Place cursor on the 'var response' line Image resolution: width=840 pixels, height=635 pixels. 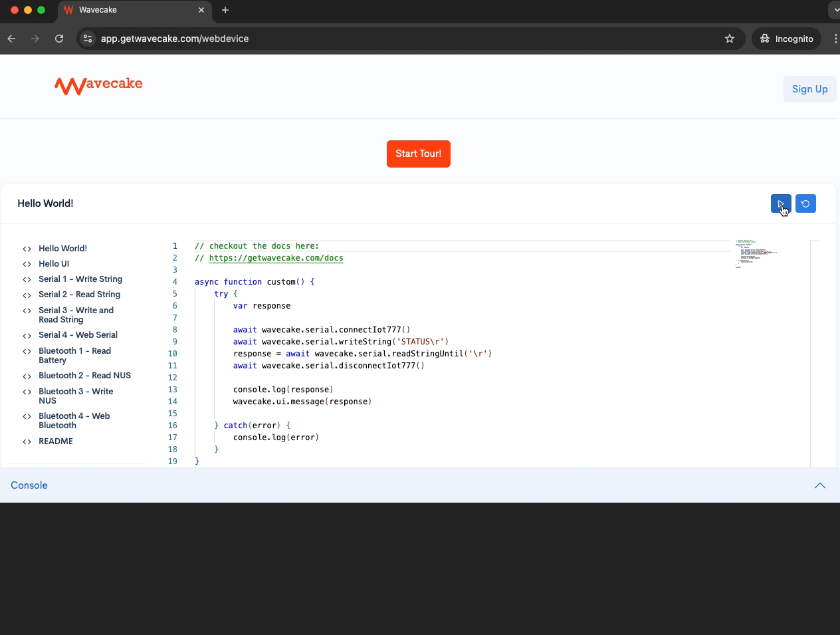(x=261, y=306)
